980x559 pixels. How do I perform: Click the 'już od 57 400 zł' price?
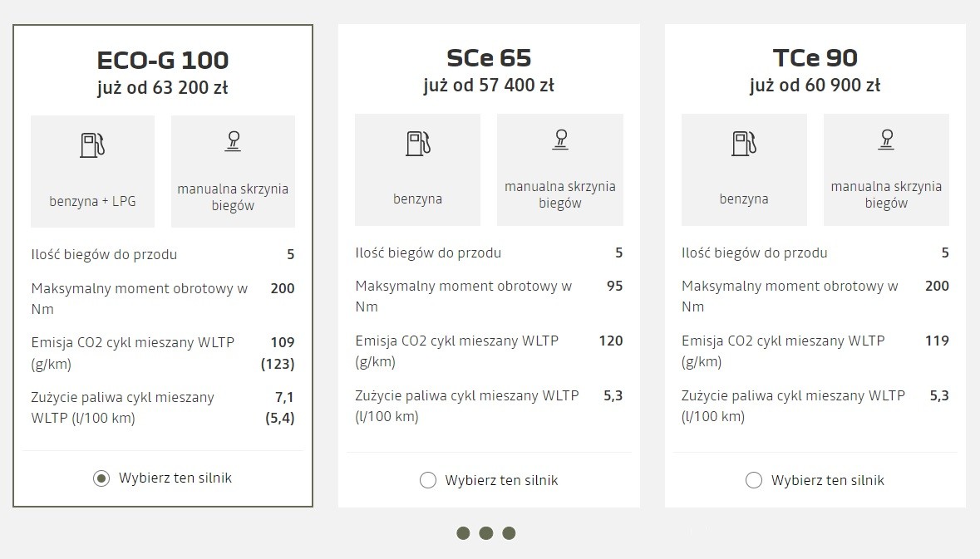point(489,86)
